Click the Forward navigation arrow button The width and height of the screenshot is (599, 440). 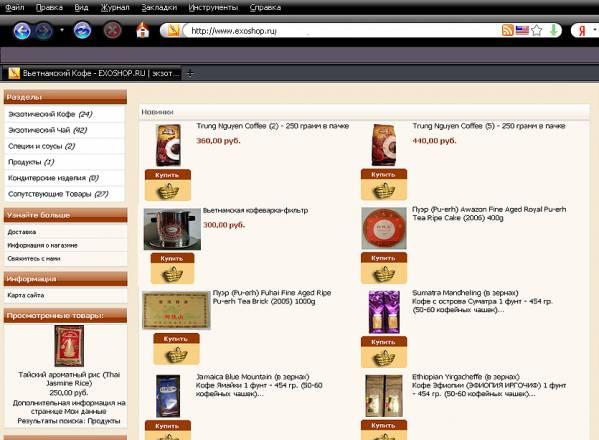[44, 31]
